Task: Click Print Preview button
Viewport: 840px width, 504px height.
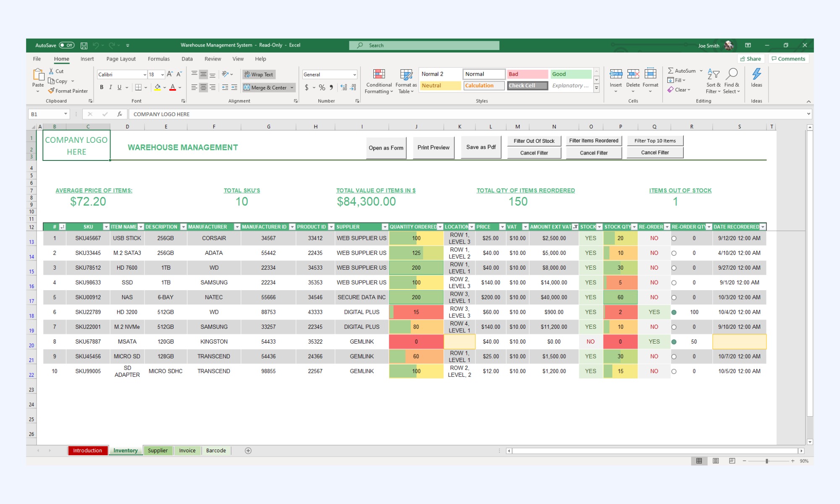Action: 433,147
